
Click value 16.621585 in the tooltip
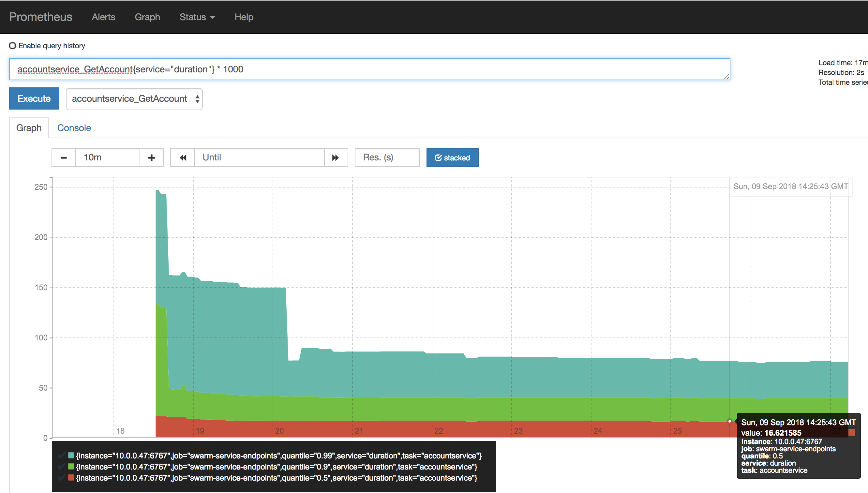click(x=783, y=433)
